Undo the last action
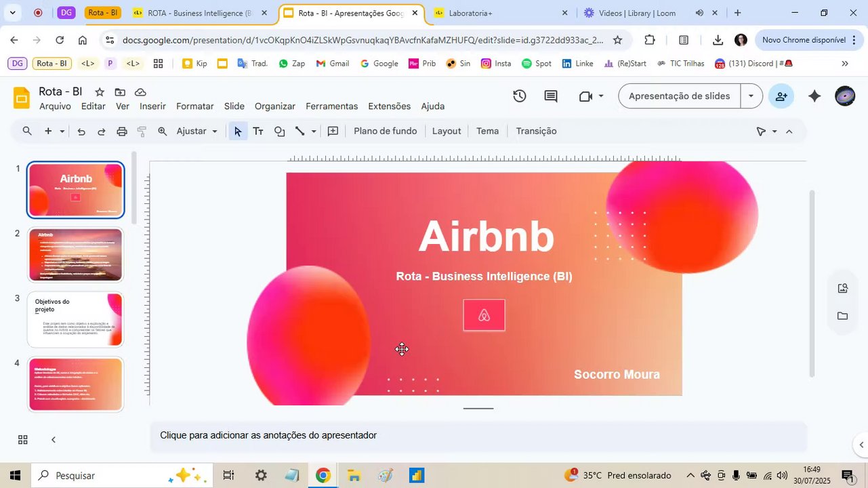 tap(81, 131)
